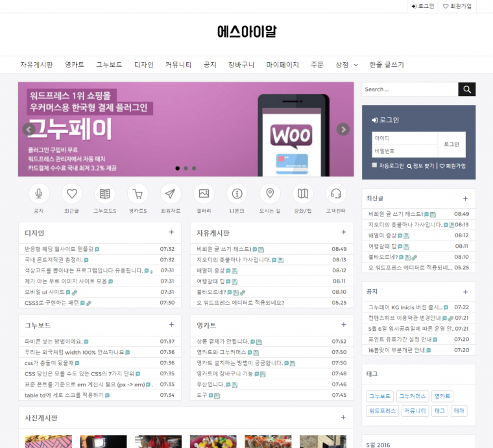The image size is (493, 448).
Task: Open 그누보드 in the navigation menu
Action: pos(109,65)
